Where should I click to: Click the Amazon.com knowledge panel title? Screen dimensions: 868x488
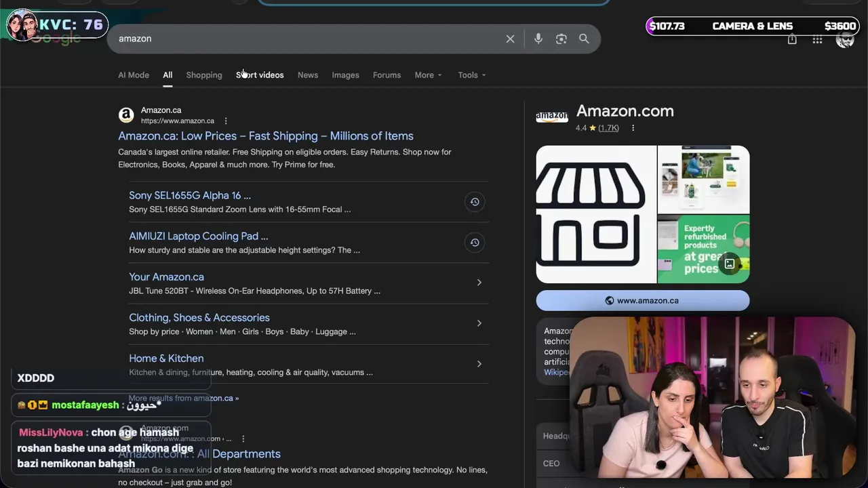click(625, 111)
